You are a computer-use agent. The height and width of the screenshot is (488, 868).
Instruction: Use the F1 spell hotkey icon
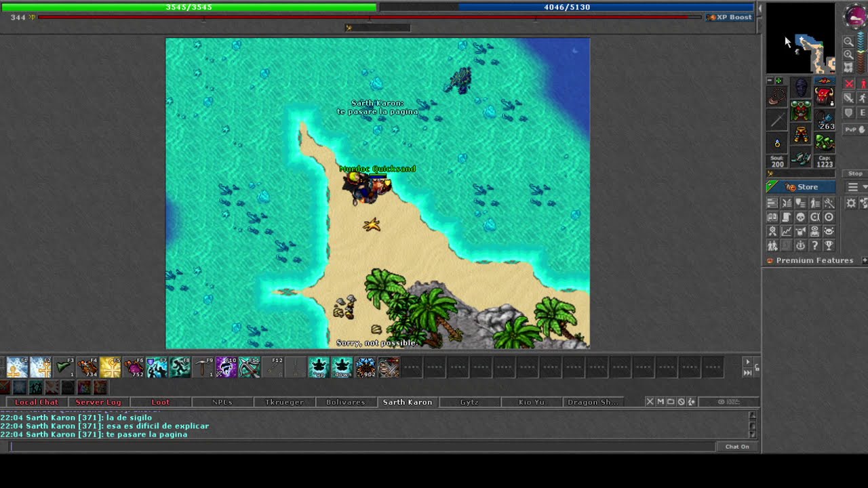pyautogui.click(x=17, y=367)
